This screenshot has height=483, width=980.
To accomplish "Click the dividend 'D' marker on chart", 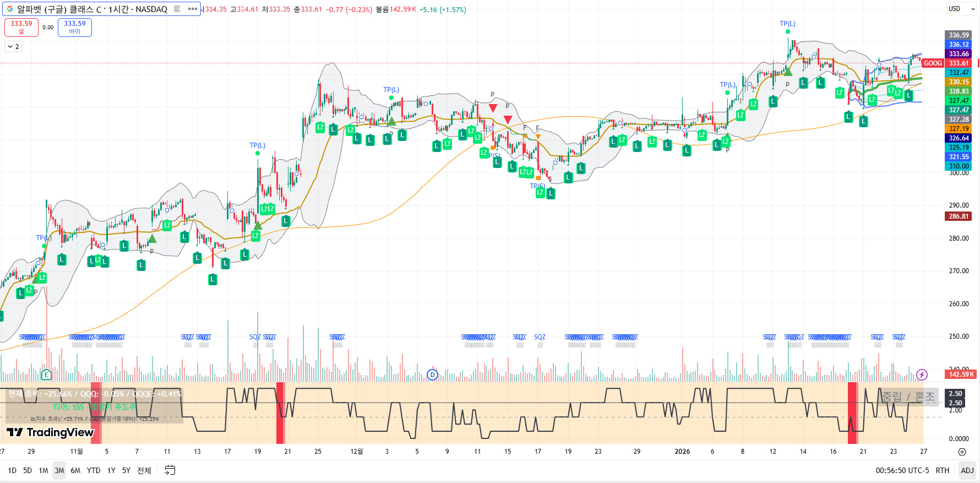I will [x=432, y=375].
